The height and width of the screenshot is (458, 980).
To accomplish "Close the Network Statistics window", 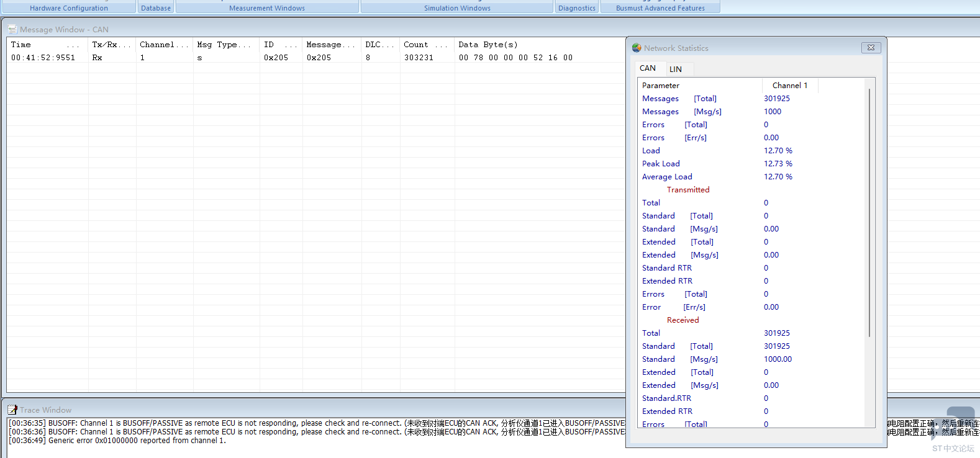I will [871, 47].
